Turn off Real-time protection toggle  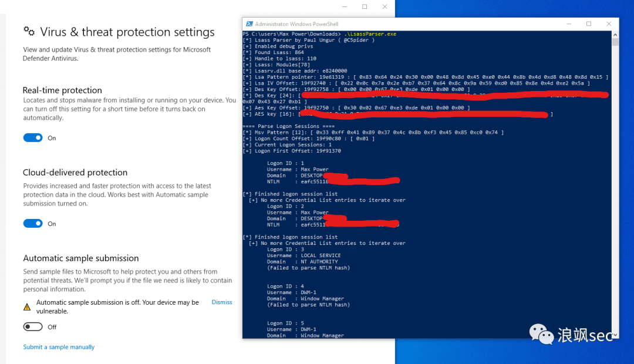pos(33,138)
